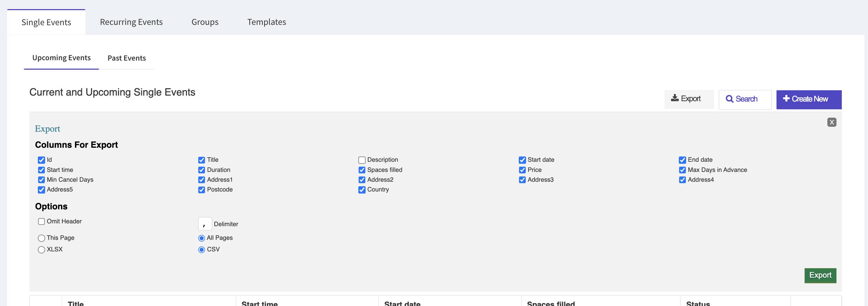868x306 pixels.
Task: Enable the Description column checkbox
Action: (x=362, y=160)
